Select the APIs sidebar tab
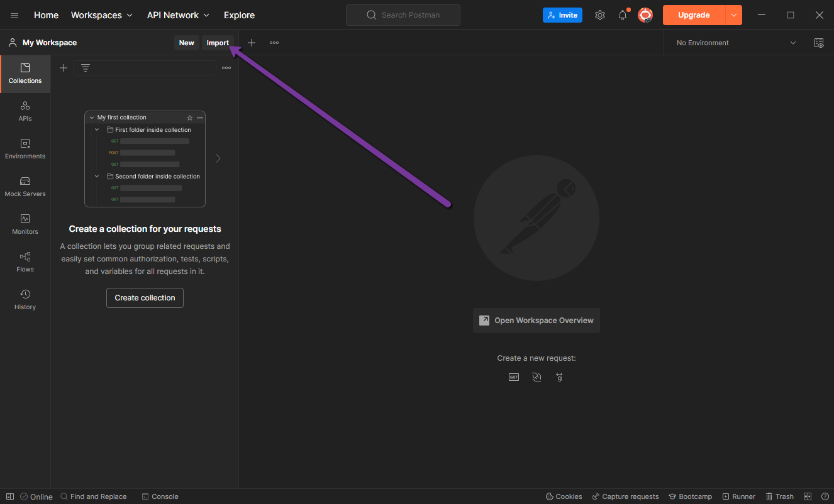Viewport: 834px width, 504px height. click(x=25, y=111)
